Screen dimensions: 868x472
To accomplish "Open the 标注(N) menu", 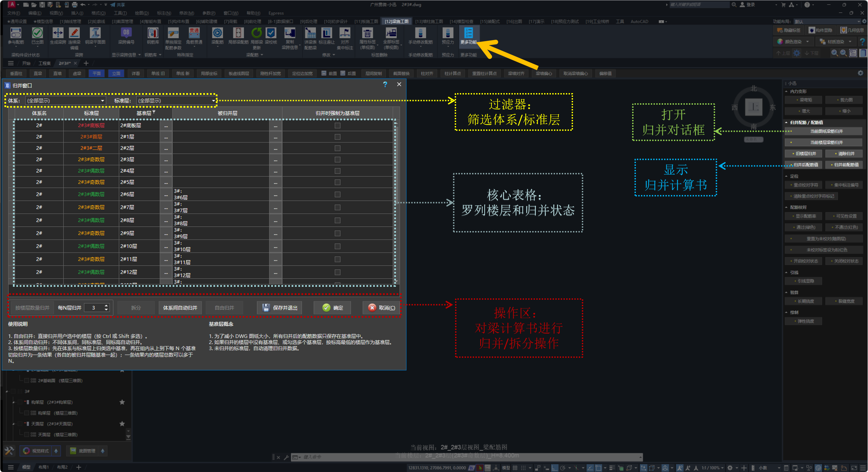I will point(164,13).
